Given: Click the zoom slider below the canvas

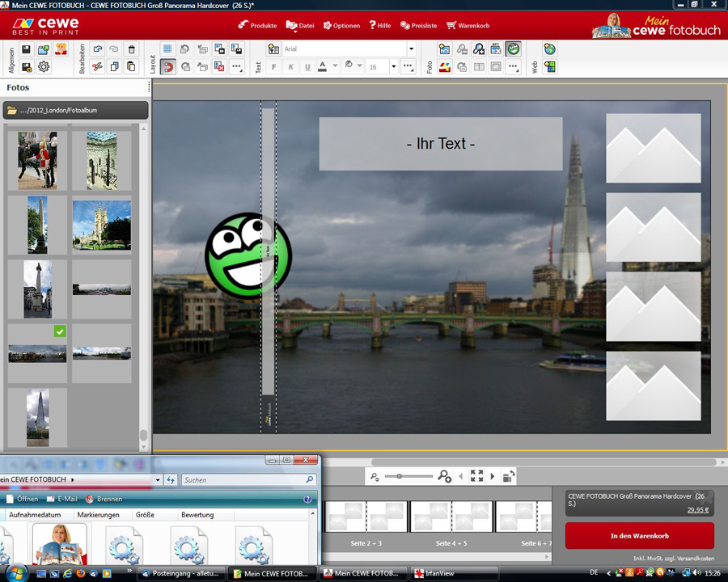Looking at the screenshot, I should click(x=408, y=477).
